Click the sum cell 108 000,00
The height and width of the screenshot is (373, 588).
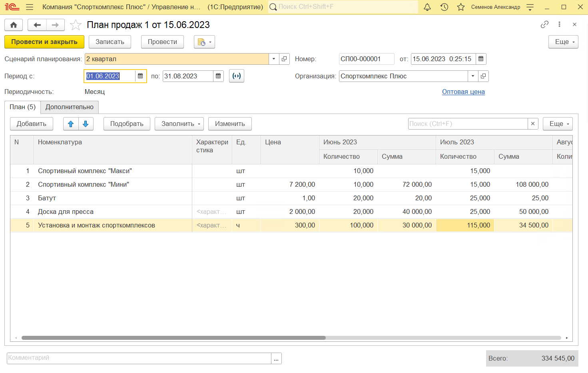click(523, 185)
